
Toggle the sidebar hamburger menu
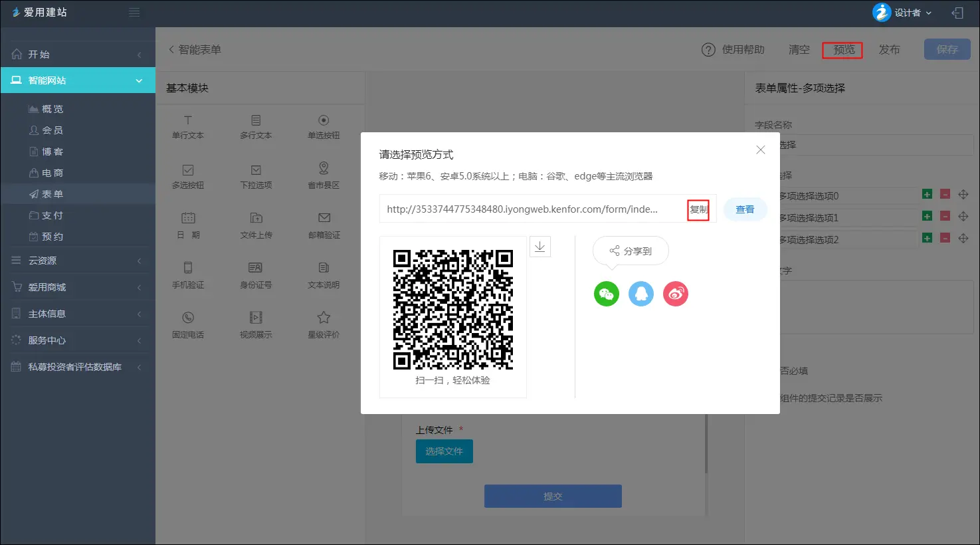pyautogui.click(x=134, y=13)
